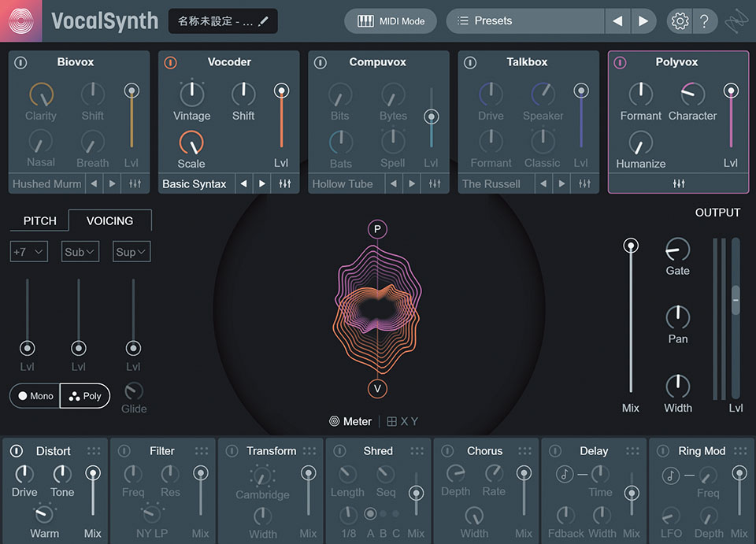756x544 pixels.
Task: Click the Distort Warm type selector
Action: coord(44,513)
